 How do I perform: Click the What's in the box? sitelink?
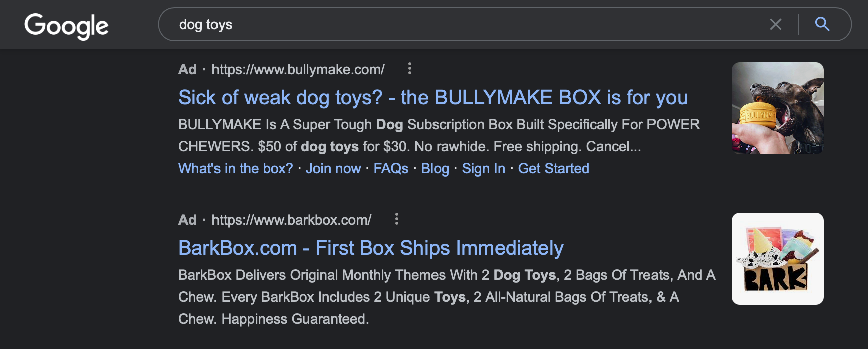(235, 169)
